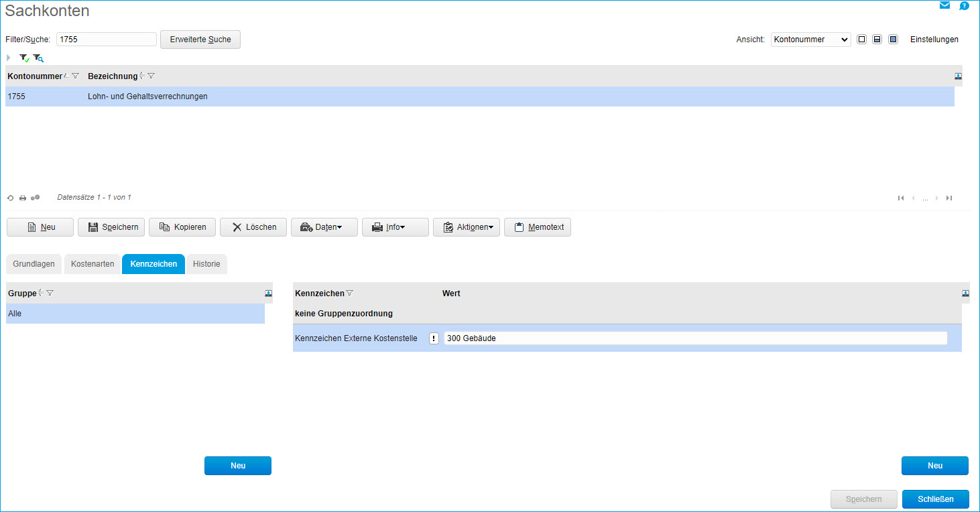Screen dimensions: 980x512
Task: Click the filter with magnifier icon
Action: pyautogui.click(x=38, y=58)
